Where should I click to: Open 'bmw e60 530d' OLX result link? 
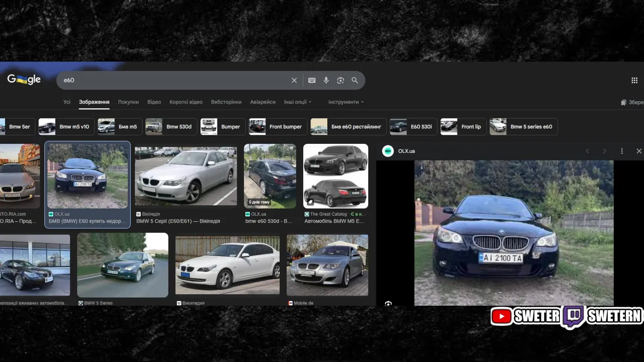(269, 221)
